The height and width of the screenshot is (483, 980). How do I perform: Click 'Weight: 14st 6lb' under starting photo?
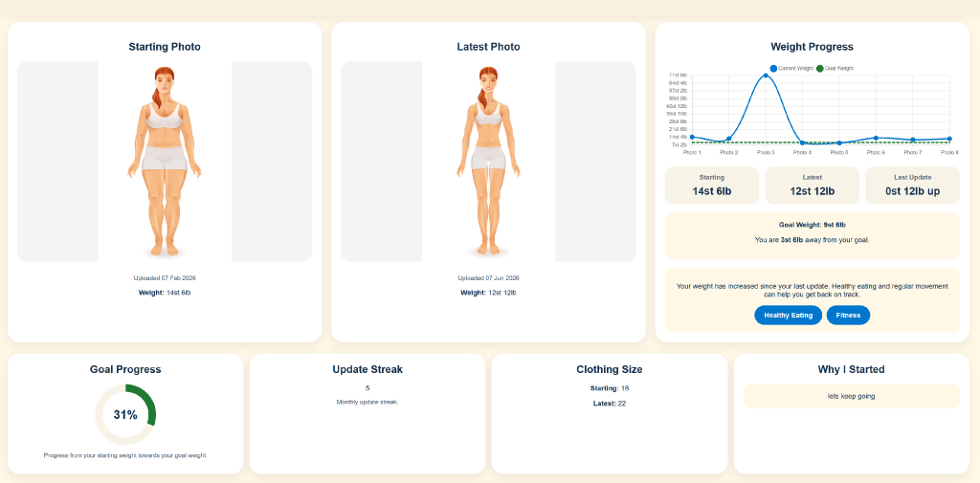click(165, 293)
